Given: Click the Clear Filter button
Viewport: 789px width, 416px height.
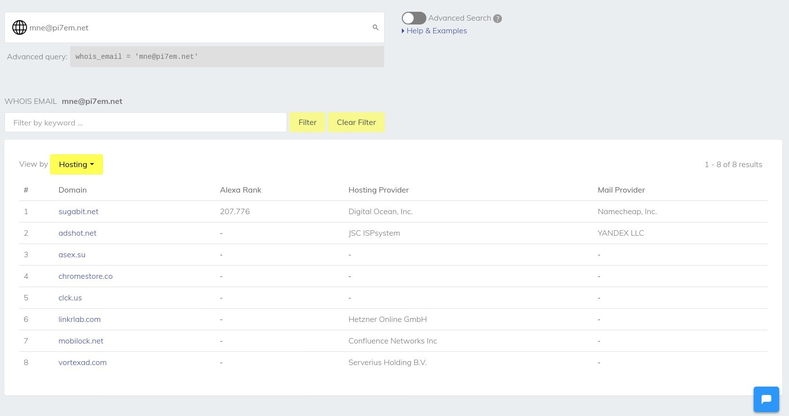Looking at the screenshot, I should coord(356,122).
